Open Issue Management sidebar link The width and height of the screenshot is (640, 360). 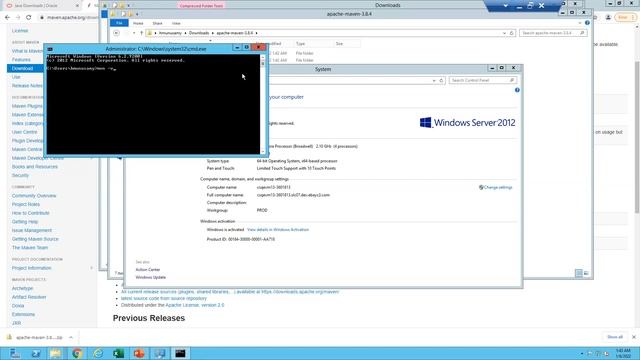[32, 230]
